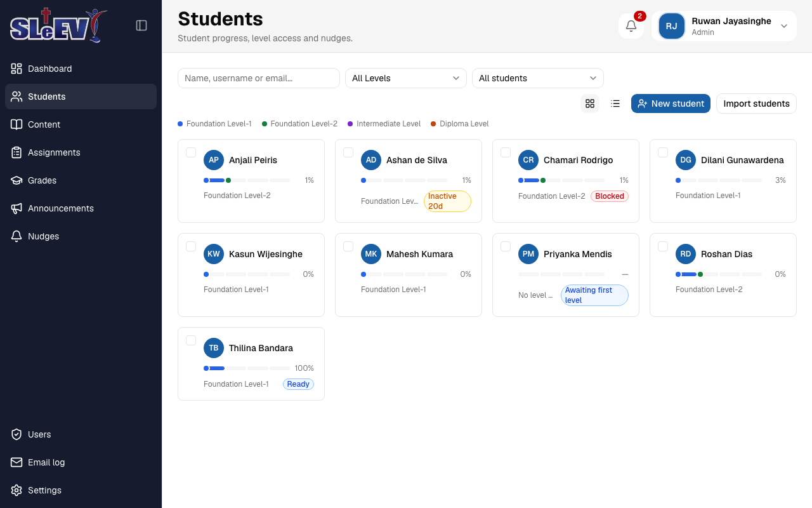Click Ruwan Jayasinghe name text

pyautogui.click(x=731, y=21)
